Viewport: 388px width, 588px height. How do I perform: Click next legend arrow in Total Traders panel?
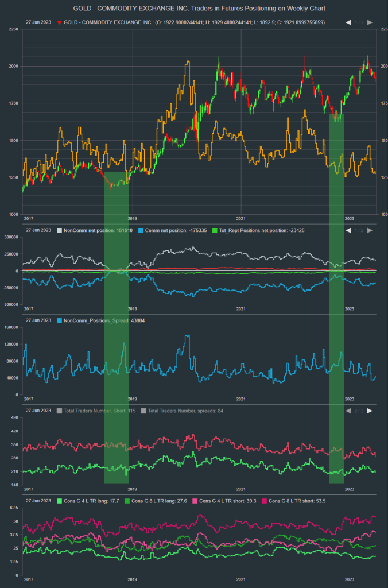point(370,411)
